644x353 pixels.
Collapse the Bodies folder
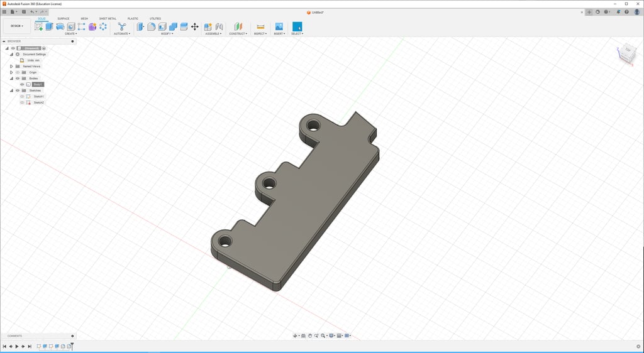click(11, 79)
